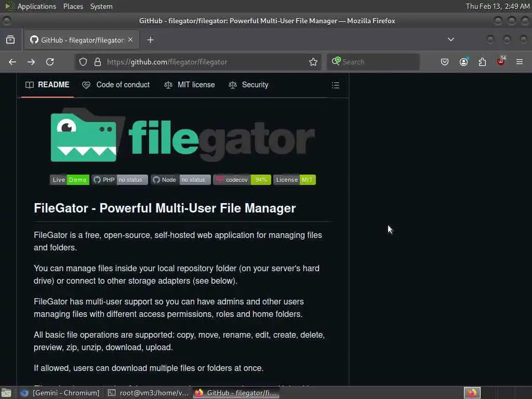Click the address bar github.com URL
The height and width of the screenshot is (399, 532).
point(167,62)
